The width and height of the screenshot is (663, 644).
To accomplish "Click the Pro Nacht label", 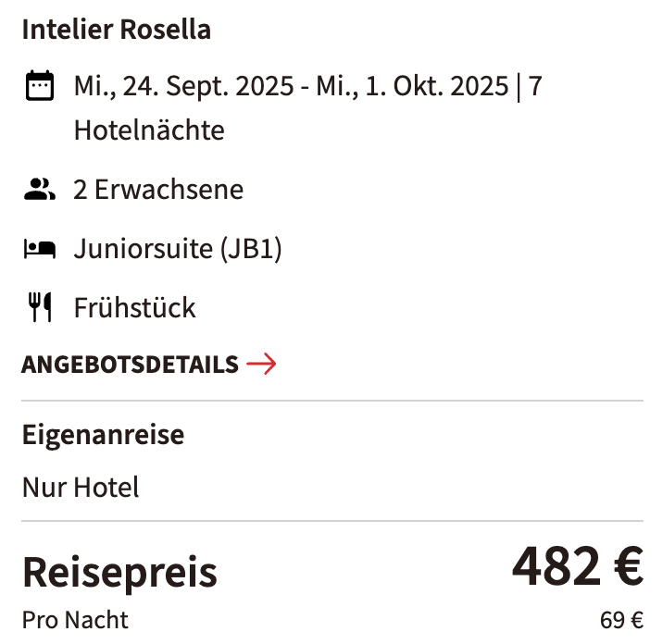I will coord(75,620).
